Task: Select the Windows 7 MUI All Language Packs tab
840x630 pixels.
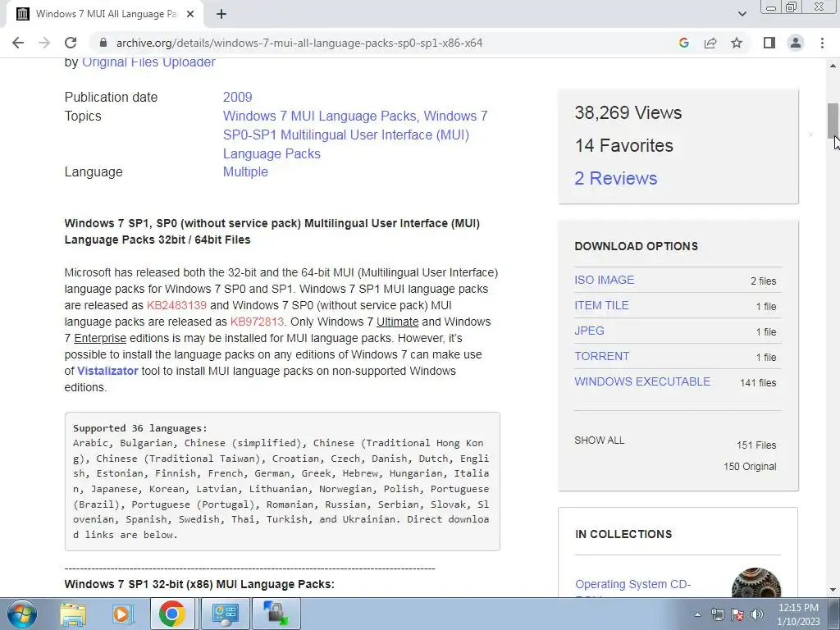Action: pos(106,14)
